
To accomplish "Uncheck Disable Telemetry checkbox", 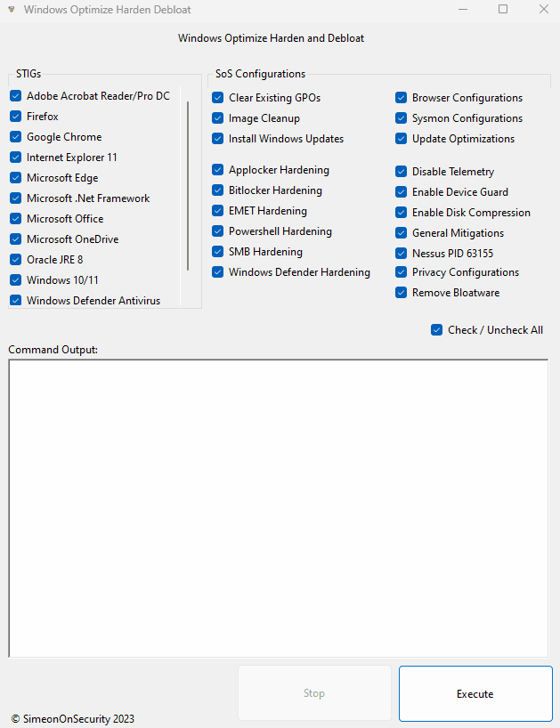I will [402, 172].
